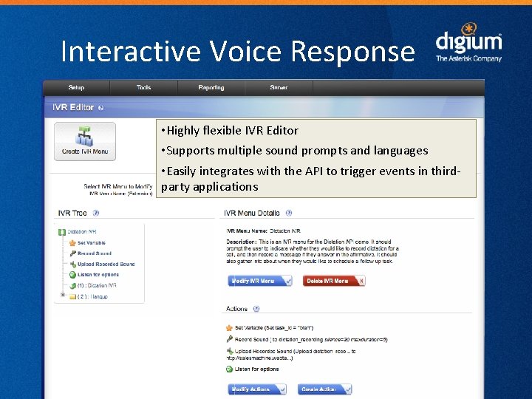Screen dimensions: 532x399
Task: Click the Create Action button
Action: coord(324,389)
